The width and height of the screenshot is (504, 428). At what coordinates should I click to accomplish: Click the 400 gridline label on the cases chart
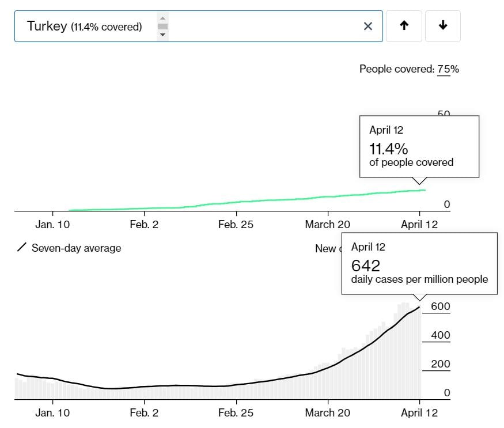tap(441, 335)
